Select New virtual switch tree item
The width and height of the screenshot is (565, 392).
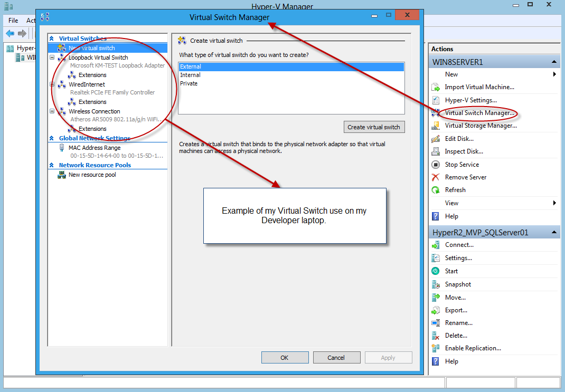click(108, 48)
